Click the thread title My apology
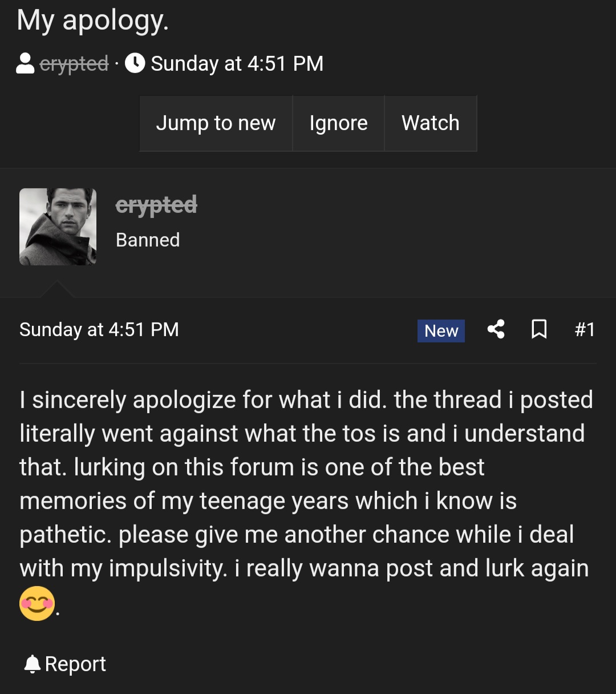The image size is (616, 694). point(92,20)
